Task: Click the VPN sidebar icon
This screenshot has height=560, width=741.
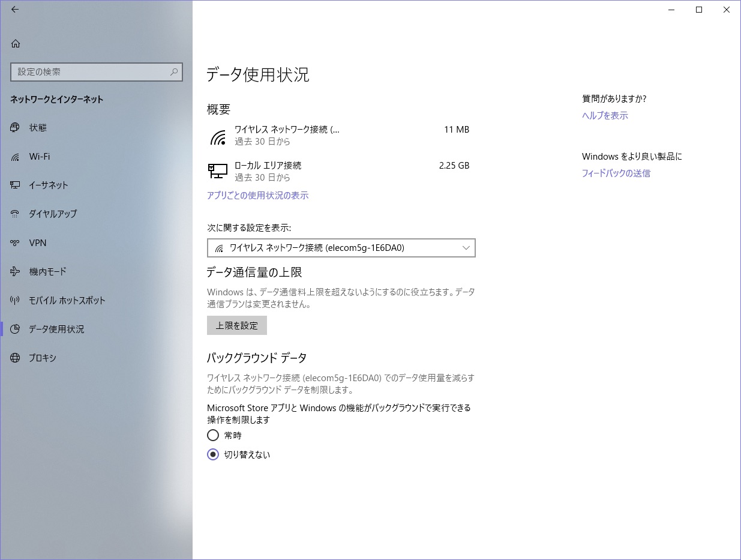Action: 16,243
